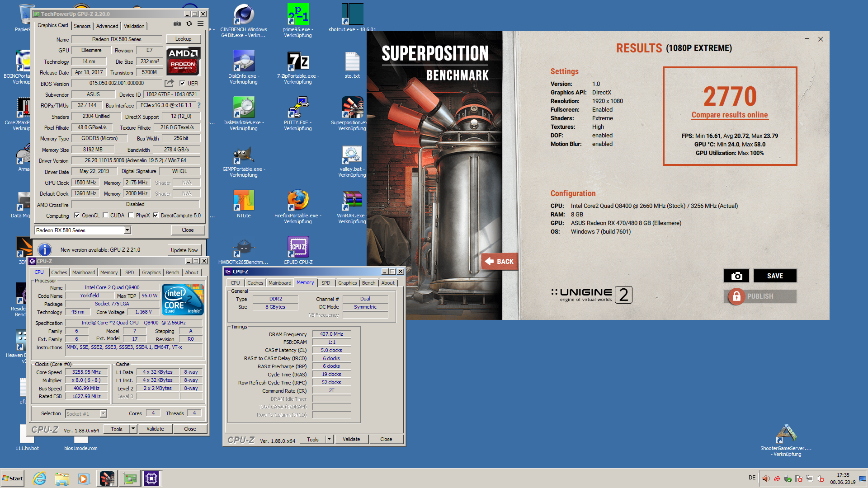Viewport: 868px width, 488px height.
Task: Open the GPU-Z hamburger menu icon
Action: click(200, 24)
